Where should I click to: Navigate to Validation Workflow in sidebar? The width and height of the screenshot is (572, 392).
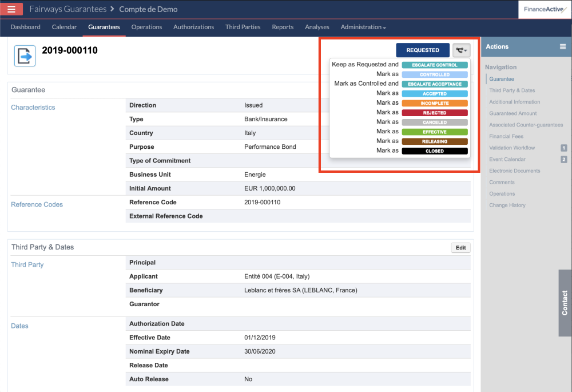click(512, 148)
